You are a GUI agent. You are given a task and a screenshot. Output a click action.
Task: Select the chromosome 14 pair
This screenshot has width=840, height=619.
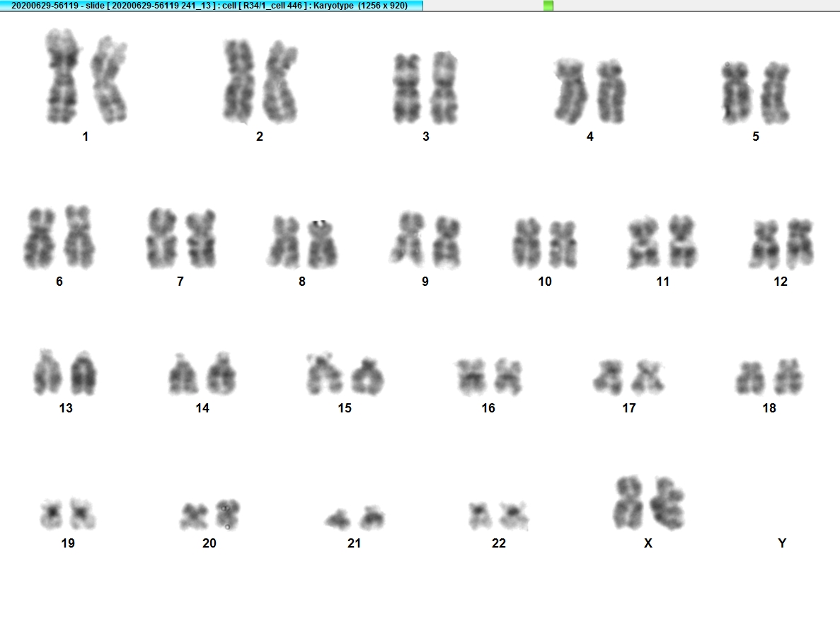tap(202, 374)
